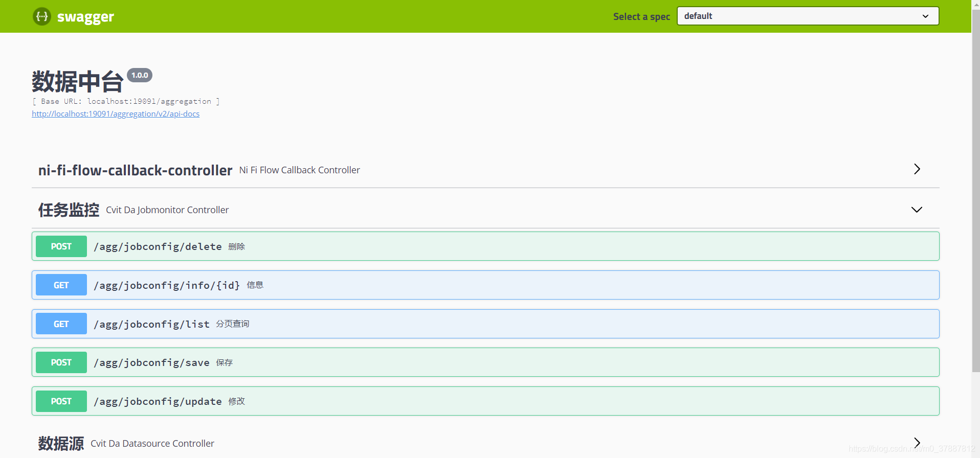This screenshot has width=980, height=458.
Task: Click the 'Select a spec' label
Action: [641, 16]
